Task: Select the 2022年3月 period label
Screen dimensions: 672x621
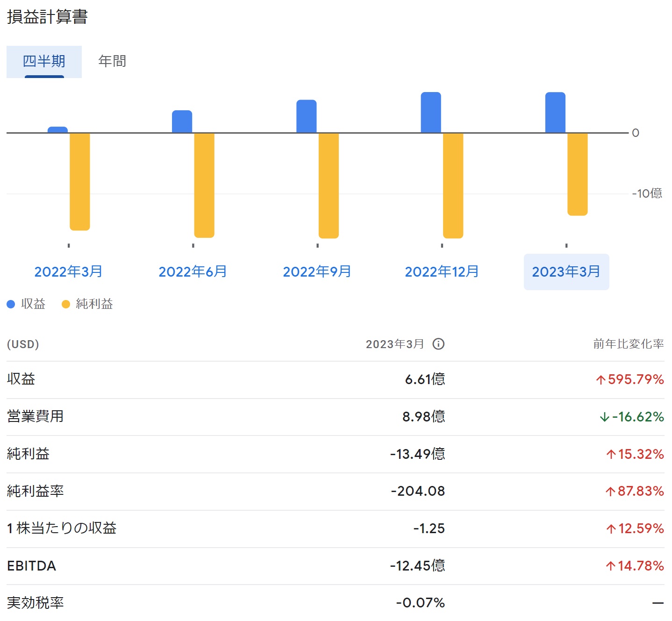Action: (68, 271)
